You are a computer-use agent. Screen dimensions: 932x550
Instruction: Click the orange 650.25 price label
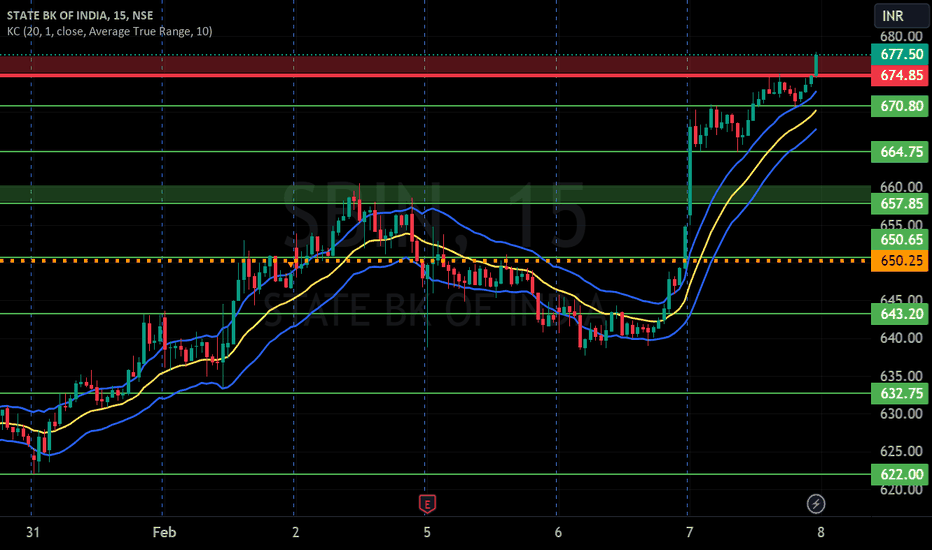click(x=900, y=260)
